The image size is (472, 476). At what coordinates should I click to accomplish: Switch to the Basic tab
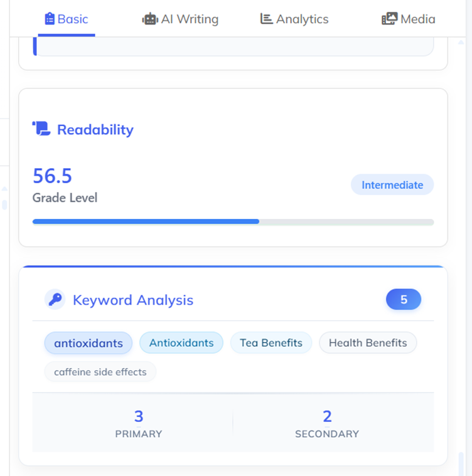pyautogui.click(x=67, y=19)
